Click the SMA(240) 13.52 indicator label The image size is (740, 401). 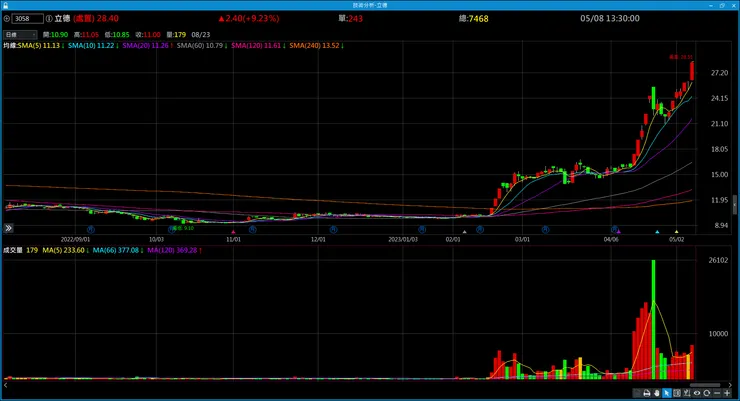(316, 46)
